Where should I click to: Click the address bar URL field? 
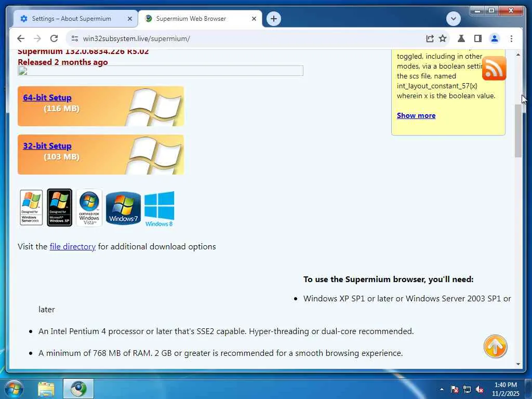point(251,38)
